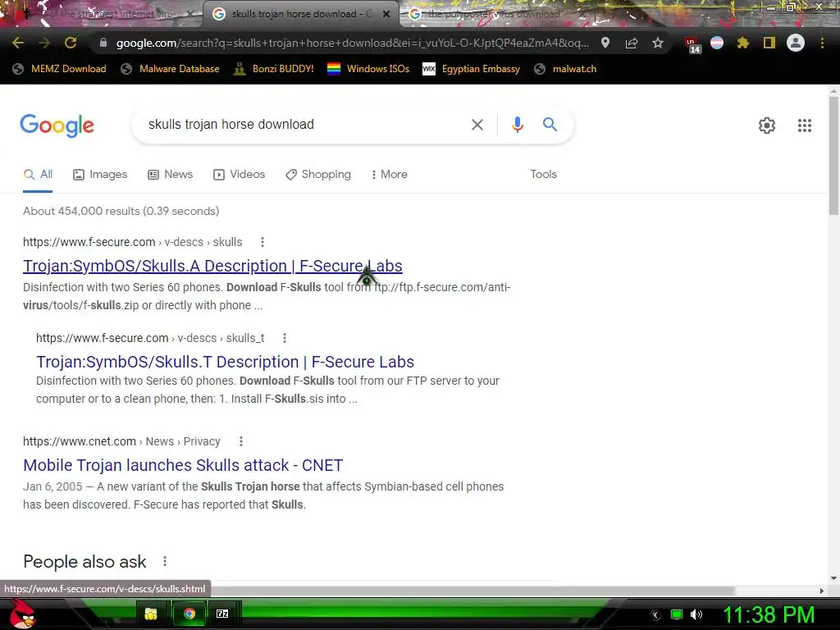
Task: Open Mobile Trojan launches Skulls attack link
Action: click(x=183, y=465)
